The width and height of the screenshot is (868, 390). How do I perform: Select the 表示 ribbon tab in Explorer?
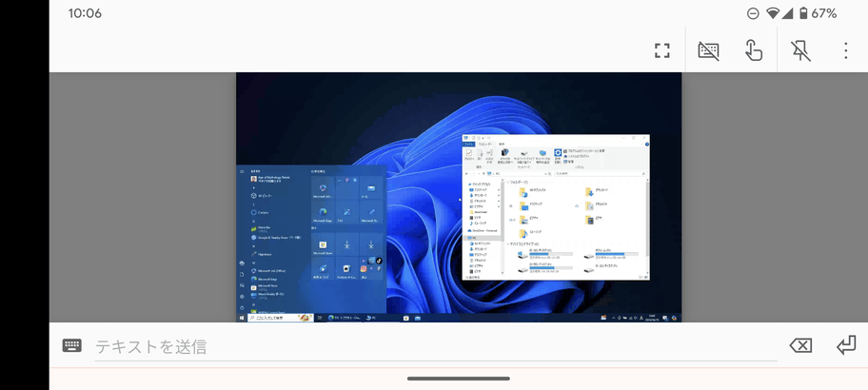pos(503,144)
